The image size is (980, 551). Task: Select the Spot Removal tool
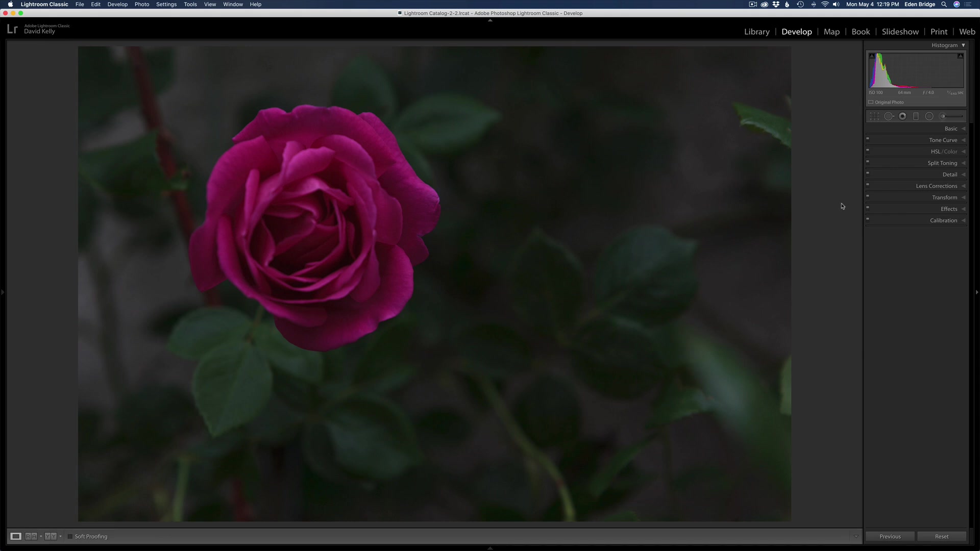(x=889, y=116)
